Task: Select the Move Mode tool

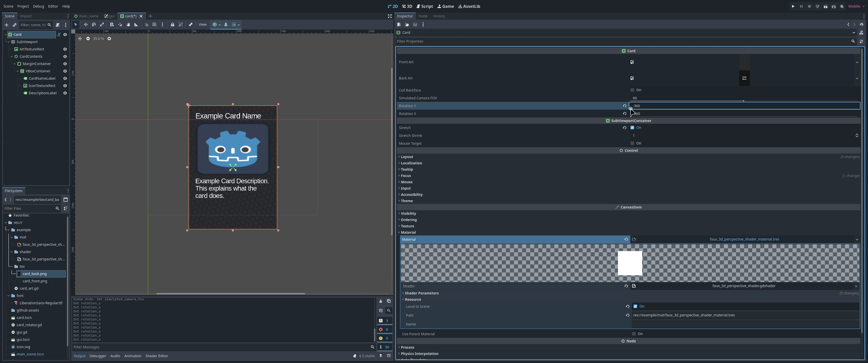Action: click(86, 25)
